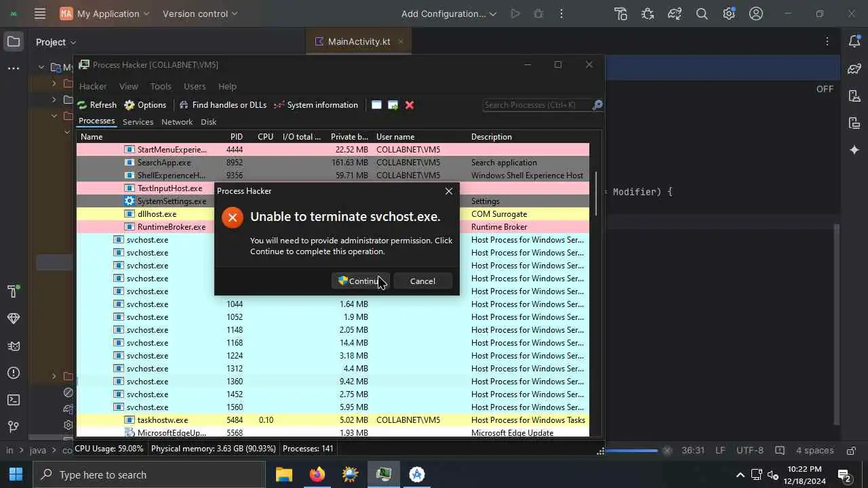Image resolution: width=868 pixels, height=488 pixels.
Task: Open the account profile icon
Action: point(756,14)
